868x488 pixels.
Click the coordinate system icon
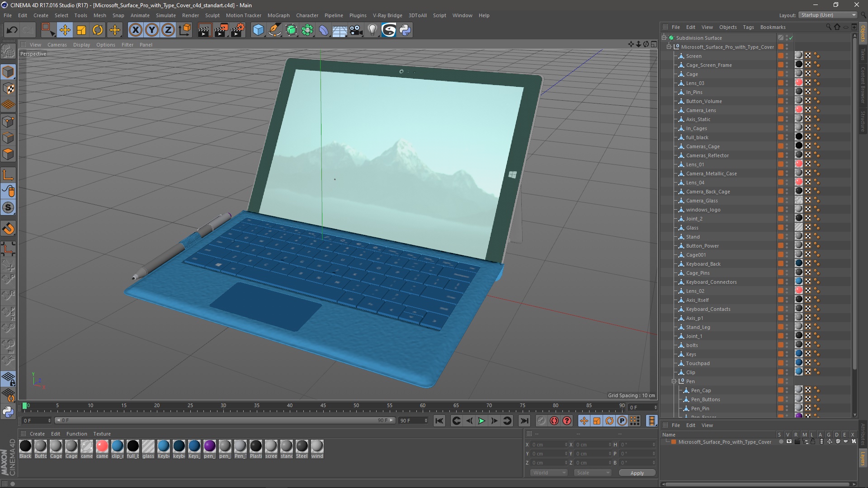point(184,30)
